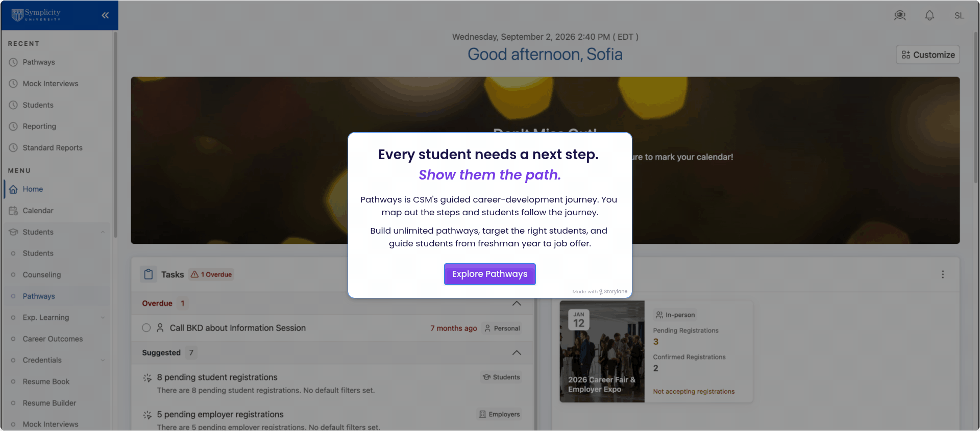Expand the Exp. Learning submenu
The width and height of the screenshot is (980, 431).
click(x=103, y=318)
